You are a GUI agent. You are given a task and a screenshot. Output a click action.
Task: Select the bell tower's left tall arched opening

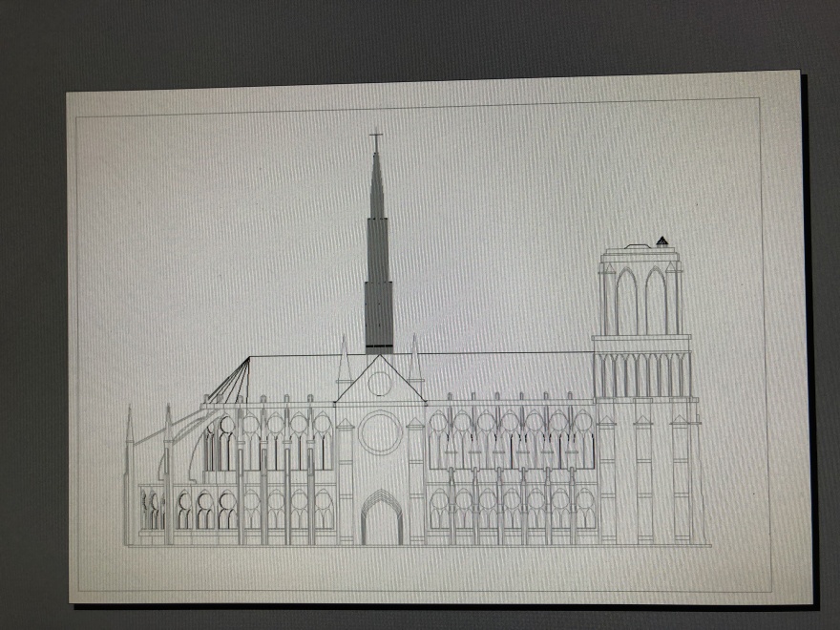pyautogui.click(x=626, y=302)
